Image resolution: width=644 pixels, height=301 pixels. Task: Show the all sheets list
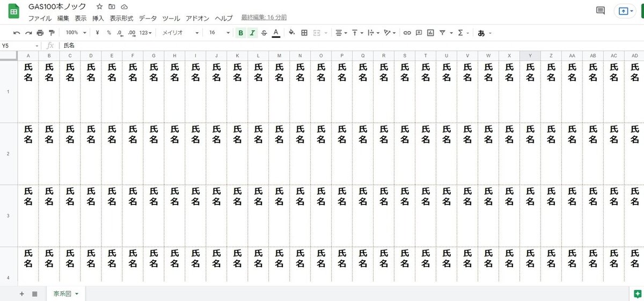tap(34, 293)
